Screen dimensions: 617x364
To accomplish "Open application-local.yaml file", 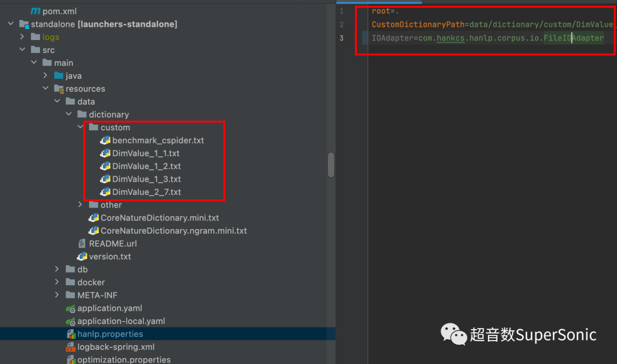I will [121, 321].
